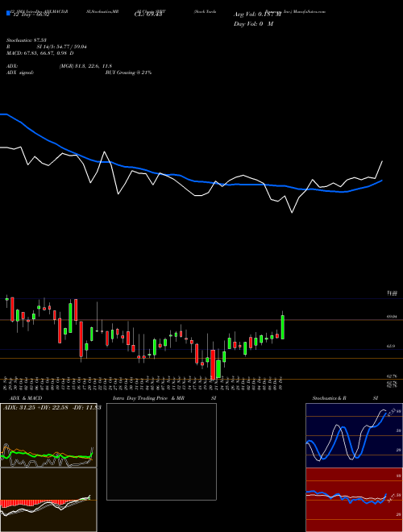Select the 'Stochastics: 87.53' reading
The width and height of the screenshot is (403, 532).
tap(26, 40)
